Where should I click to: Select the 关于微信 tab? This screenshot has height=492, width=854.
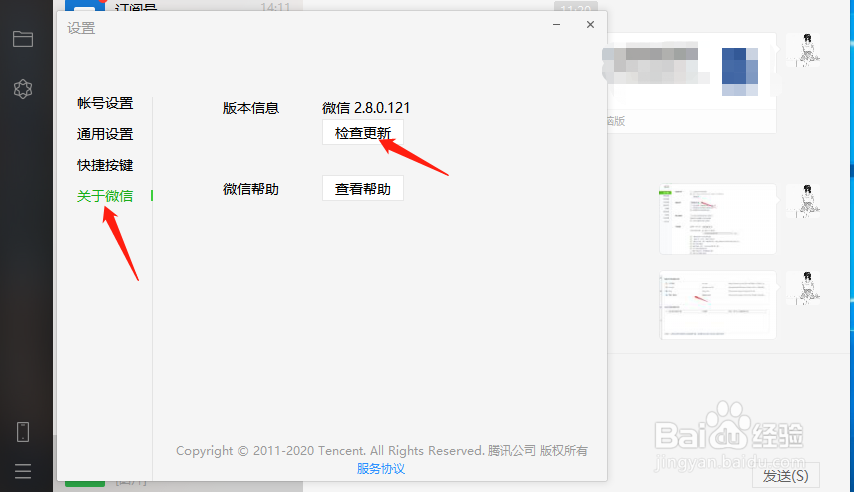pyautogui.click(x=105, y=196)
